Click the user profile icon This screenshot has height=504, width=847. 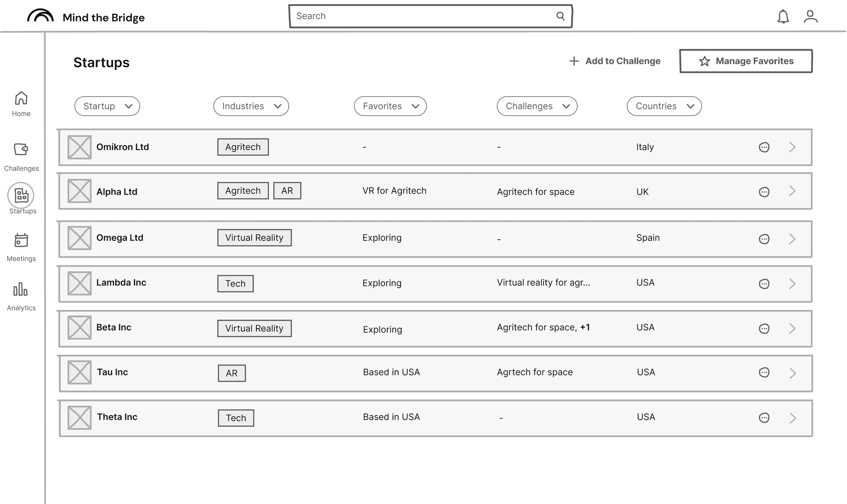click(x=810, y=17)
